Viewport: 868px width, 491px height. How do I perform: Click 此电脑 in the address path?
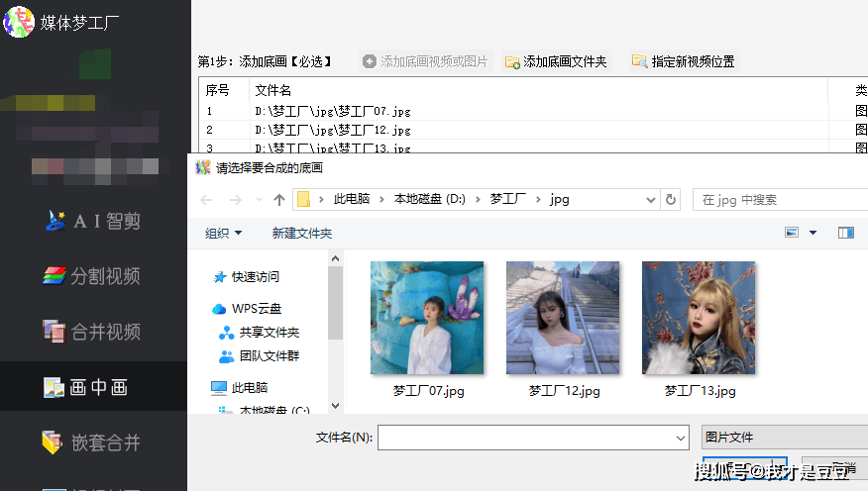tap(352, 199)
